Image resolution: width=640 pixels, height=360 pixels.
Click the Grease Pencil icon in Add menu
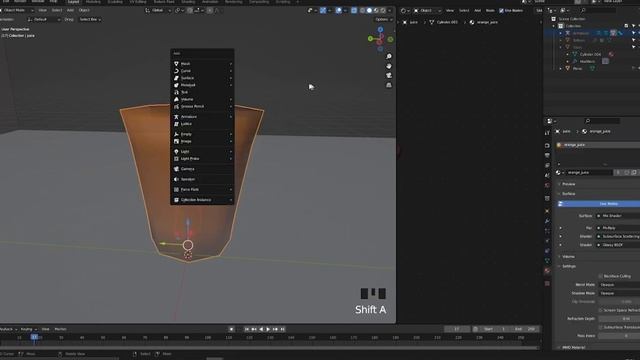[x=176, y=107]
